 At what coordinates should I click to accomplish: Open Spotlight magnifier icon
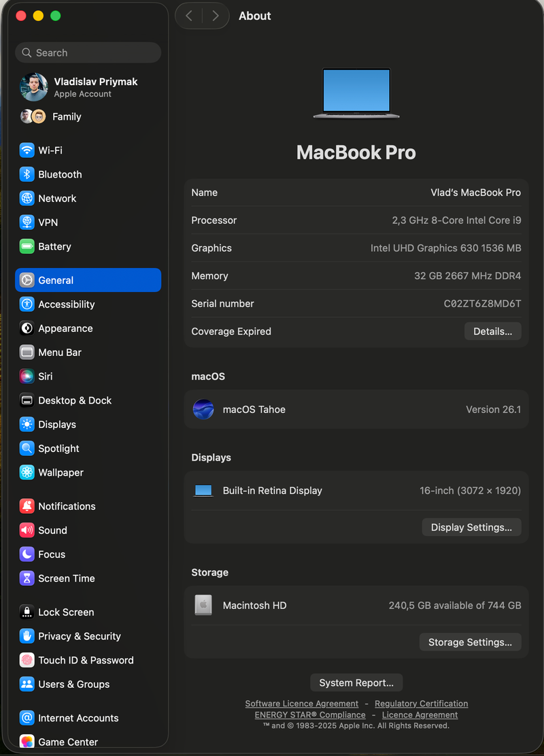[27, 448]
